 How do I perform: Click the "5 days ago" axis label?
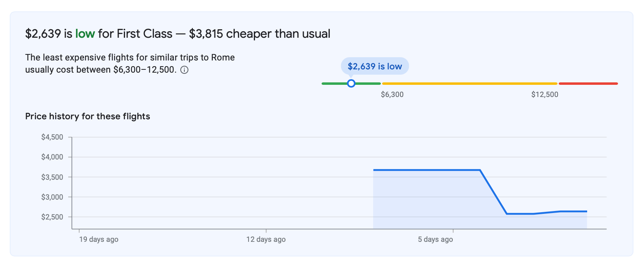pyautogui.click(x=435, y=239)
